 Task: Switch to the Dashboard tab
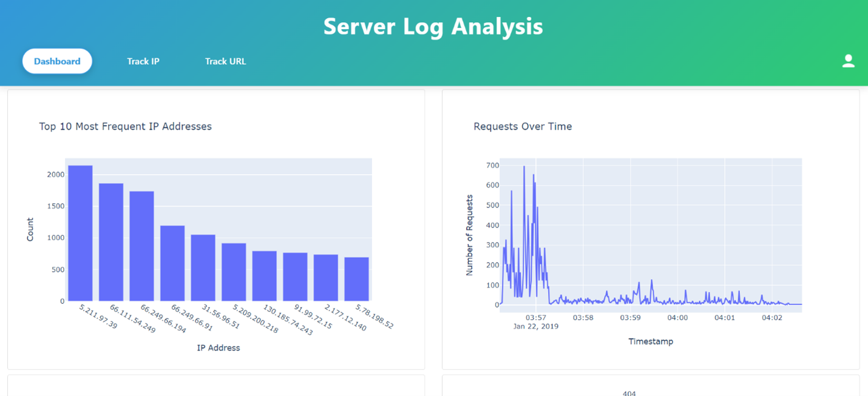click(x=57, y=61)
